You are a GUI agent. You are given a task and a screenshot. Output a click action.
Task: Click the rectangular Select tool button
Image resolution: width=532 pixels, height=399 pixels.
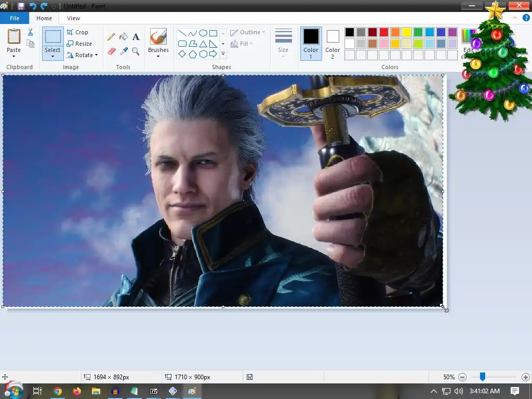53,37
